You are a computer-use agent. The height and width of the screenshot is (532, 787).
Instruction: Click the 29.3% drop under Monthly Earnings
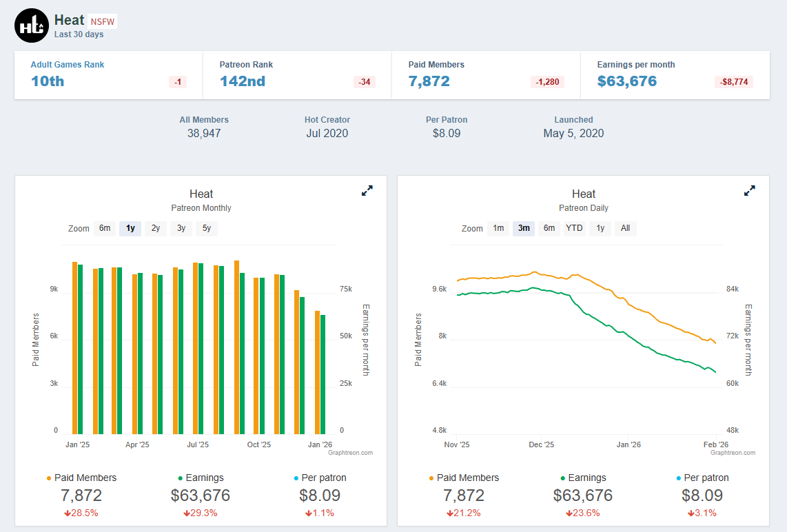[201, 513]
